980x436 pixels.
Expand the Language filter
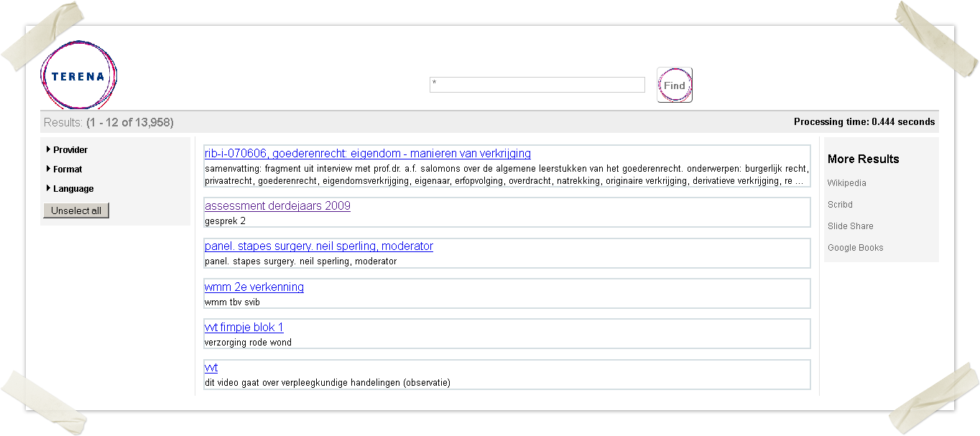point(73,189)
